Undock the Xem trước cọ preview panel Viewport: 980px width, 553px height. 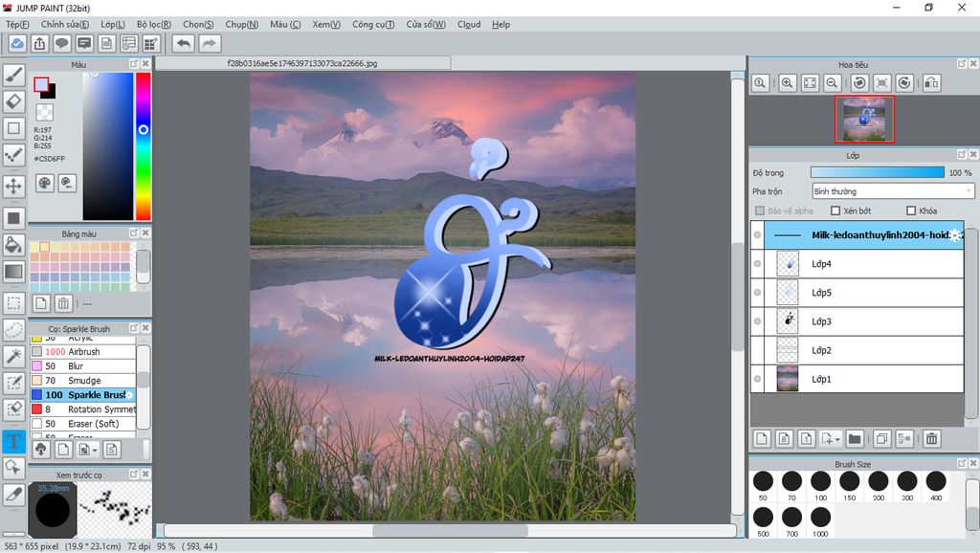[x=134, y=475]
